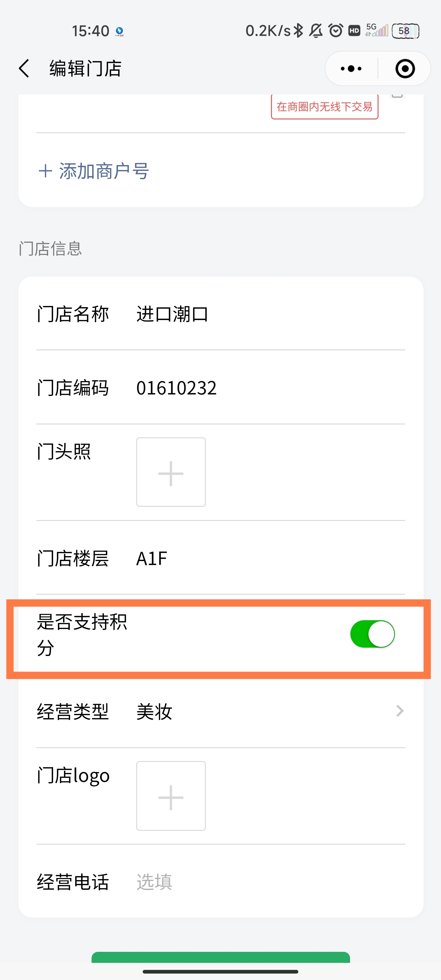Open the mini program three-dots menu
Screen dimensions: 441x980
[x=351, y=69]
